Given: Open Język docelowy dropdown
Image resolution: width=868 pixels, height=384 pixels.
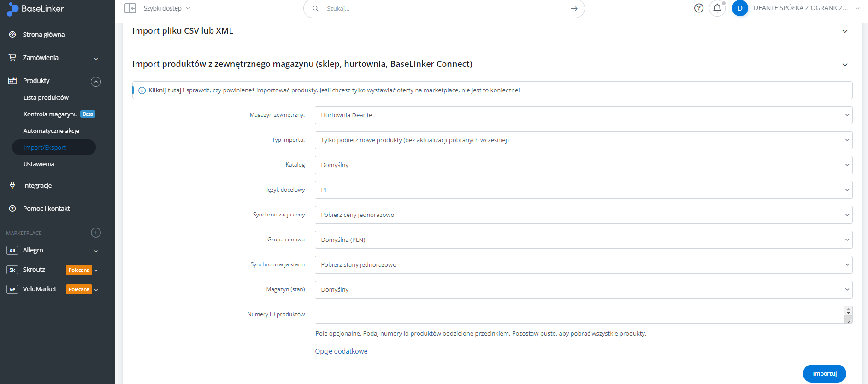Looking at the screenshot, I should coord(584,190).
